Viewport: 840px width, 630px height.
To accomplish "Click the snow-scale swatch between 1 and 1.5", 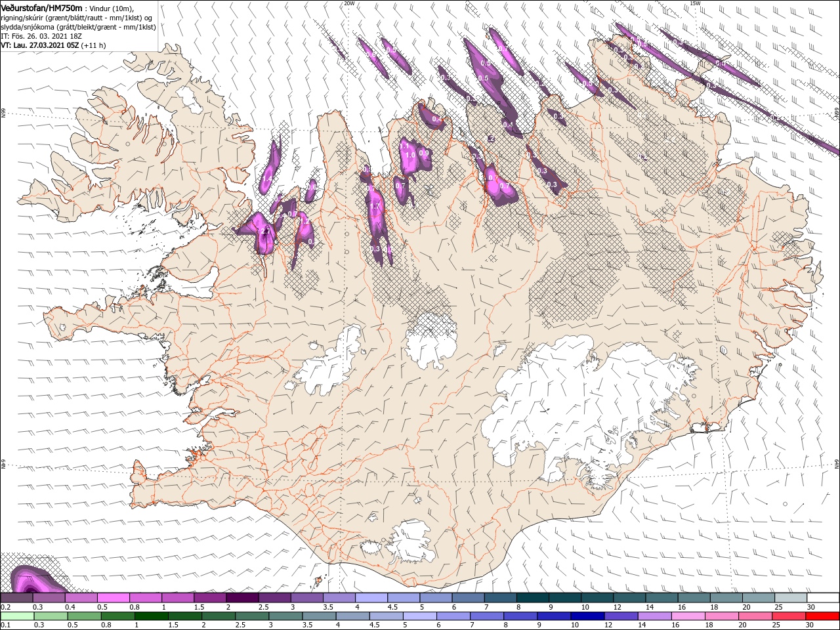I will pyautogui.click(x=178, y=598).
